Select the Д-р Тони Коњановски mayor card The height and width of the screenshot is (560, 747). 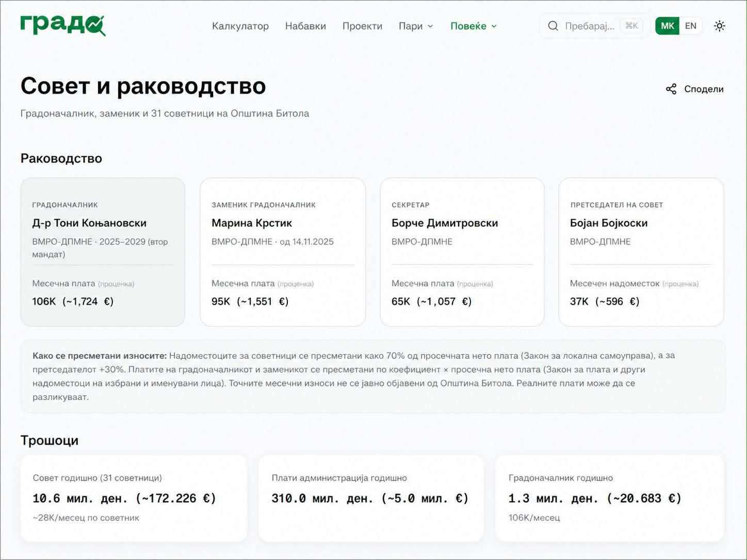(103, 252)
